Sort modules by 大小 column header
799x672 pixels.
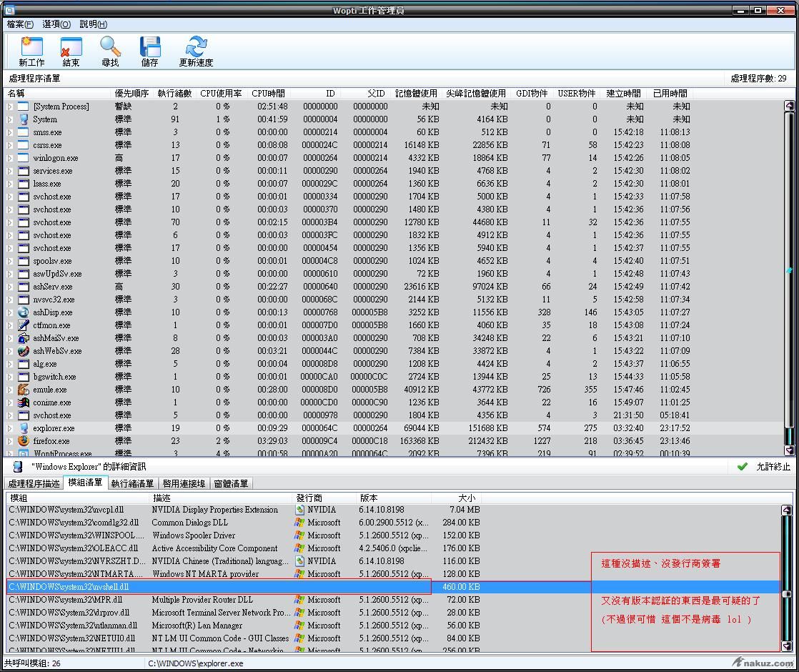click(456, 498)
